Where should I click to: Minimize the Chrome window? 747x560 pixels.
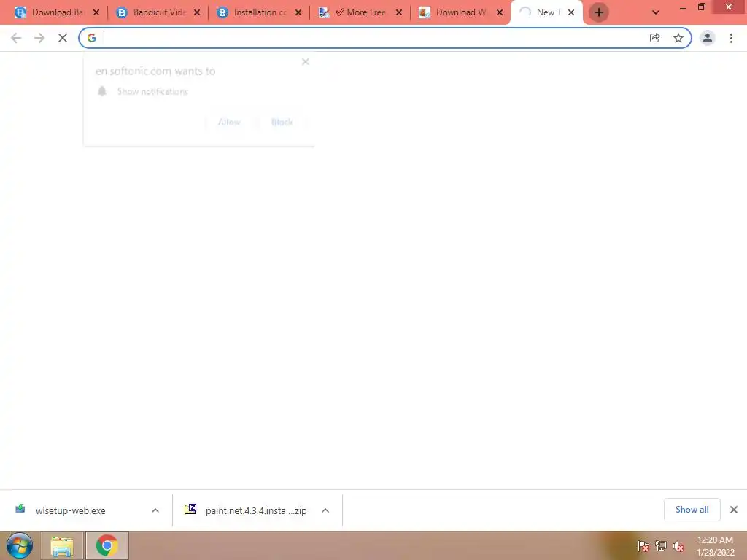pos(683,7)
